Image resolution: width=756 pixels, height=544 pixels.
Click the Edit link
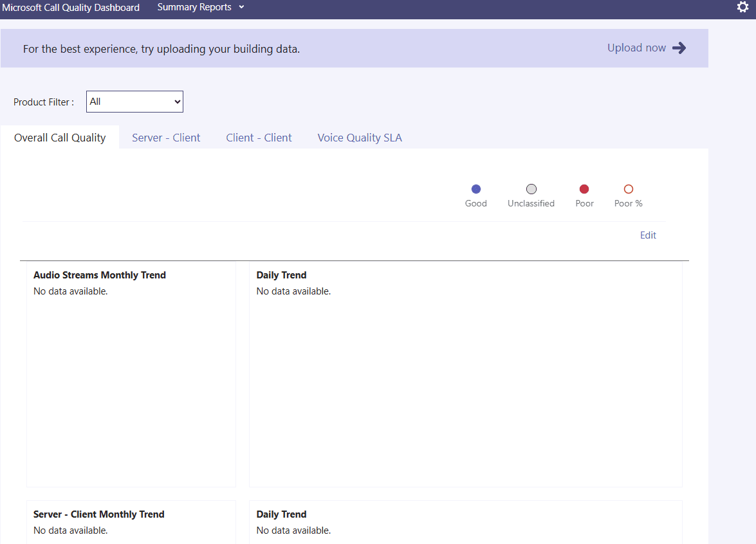pyautogui.click(x=648, y=235)
